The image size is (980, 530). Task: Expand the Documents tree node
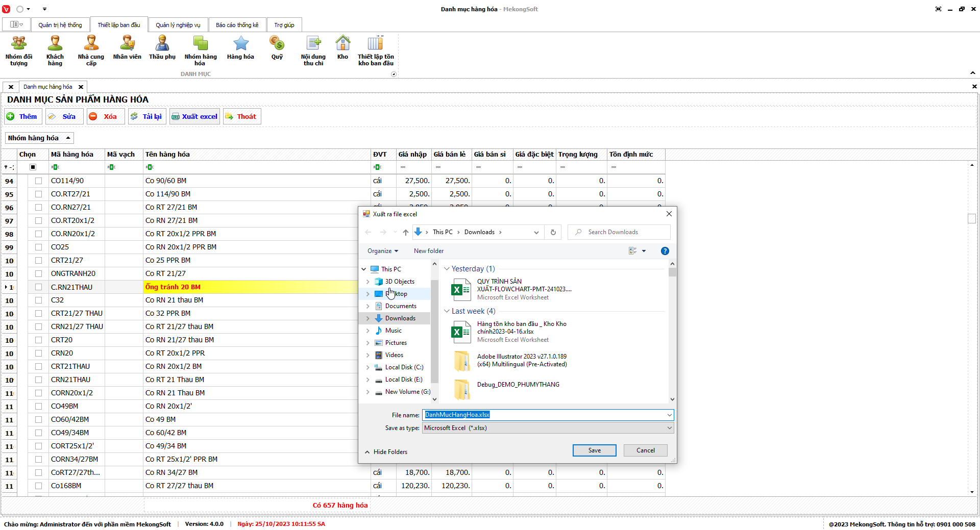coord(367,306)
